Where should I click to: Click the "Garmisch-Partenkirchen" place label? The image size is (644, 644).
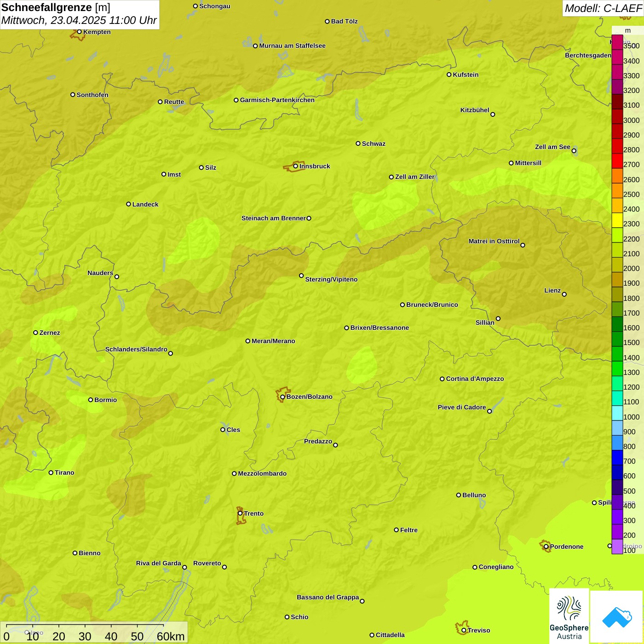coord(277,100)
